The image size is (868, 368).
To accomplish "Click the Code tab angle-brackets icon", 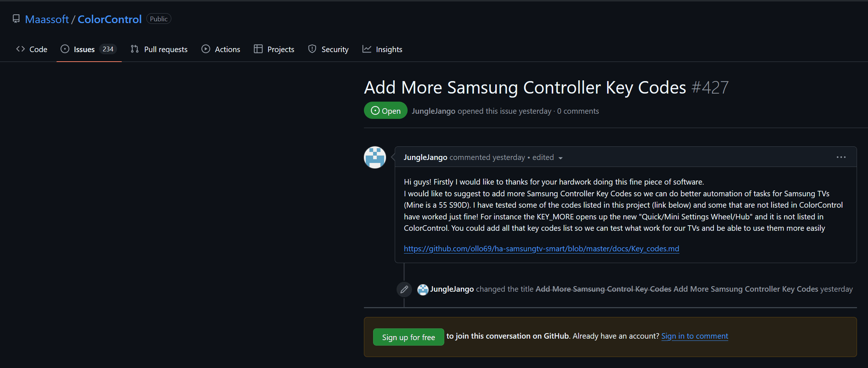I will (21, 49).
